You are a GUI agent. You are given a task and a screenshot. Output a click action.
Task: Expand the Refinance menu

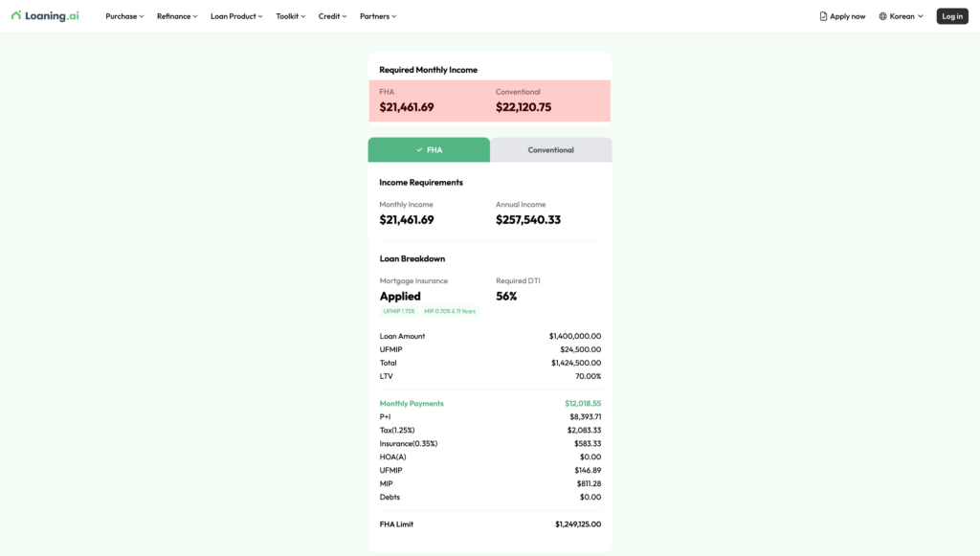[x=177, y=16]
